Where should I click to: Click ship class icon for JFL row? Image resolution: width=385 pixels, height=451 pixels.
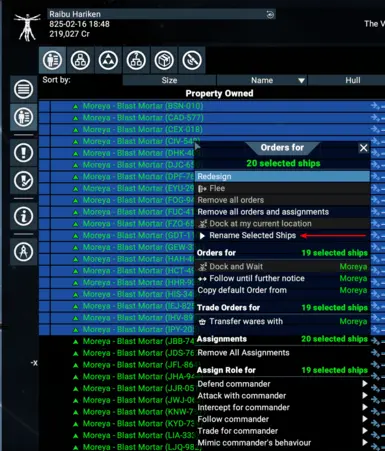(76, 365)
